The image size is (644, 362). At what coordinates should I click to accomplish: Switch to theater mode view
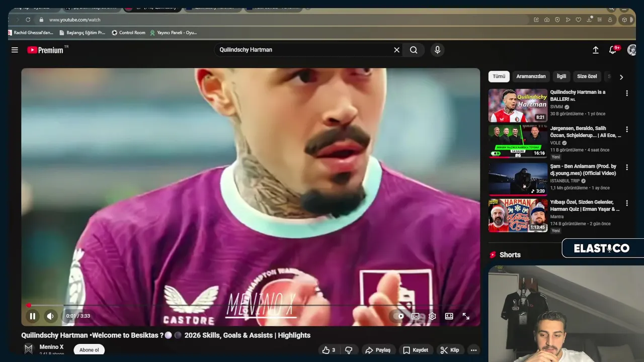point(449,316)
